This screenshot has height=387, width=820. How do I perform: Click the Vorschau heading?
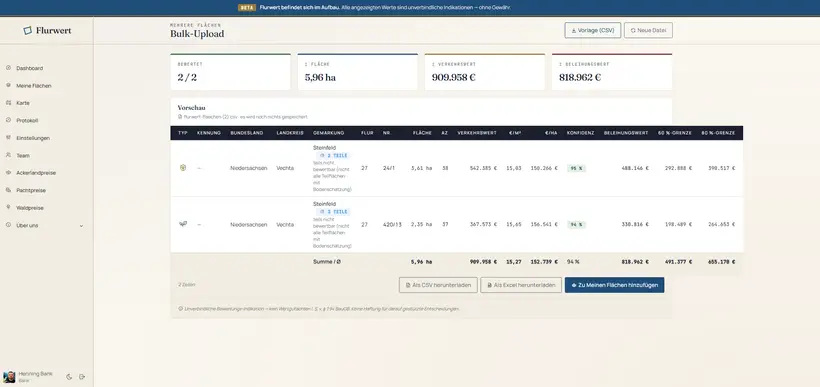(x=191, y=108)
